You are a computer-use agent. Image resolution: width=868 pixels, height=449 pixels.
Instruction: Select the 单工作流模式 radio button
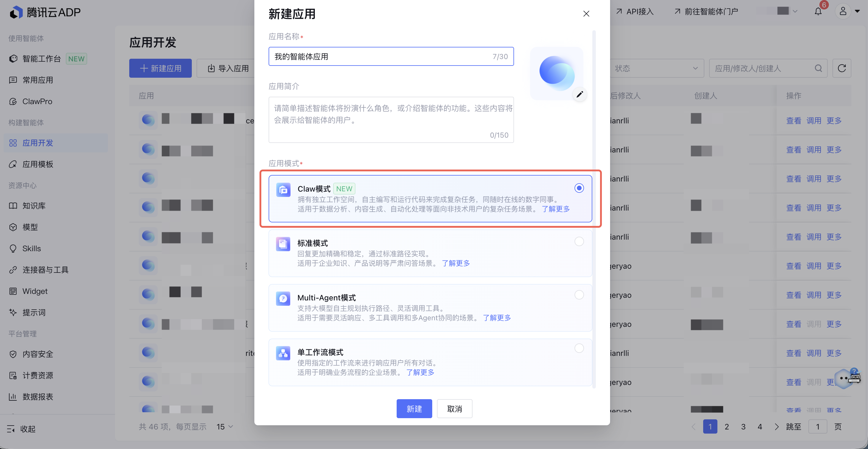point(579,348)
